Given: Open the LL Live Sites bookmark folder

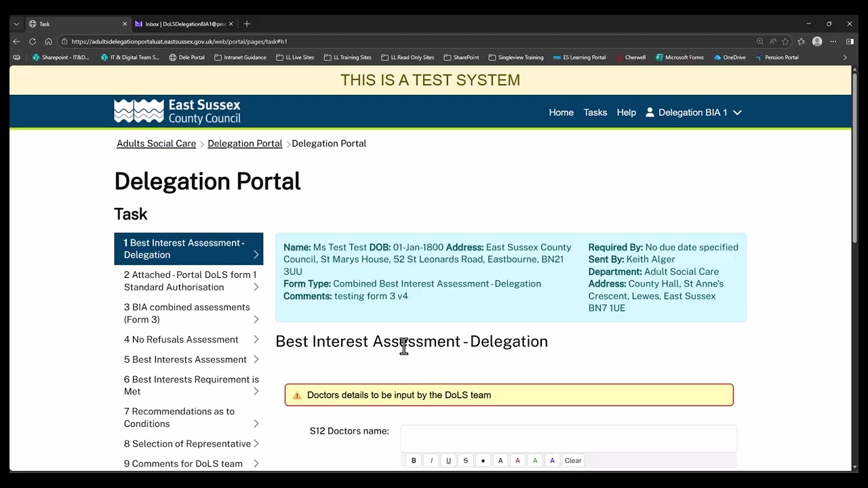Looking at the screenshot, I should 295,58.
